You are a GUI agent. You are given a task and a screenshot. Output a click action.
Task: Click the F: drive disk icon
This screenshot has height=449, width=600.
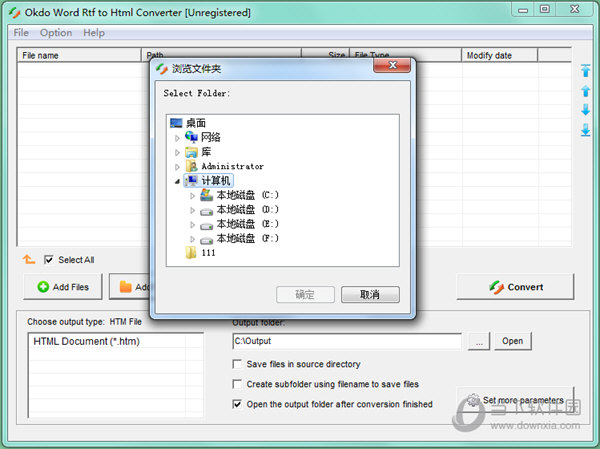pyautogui.click(x=207, y=240)
